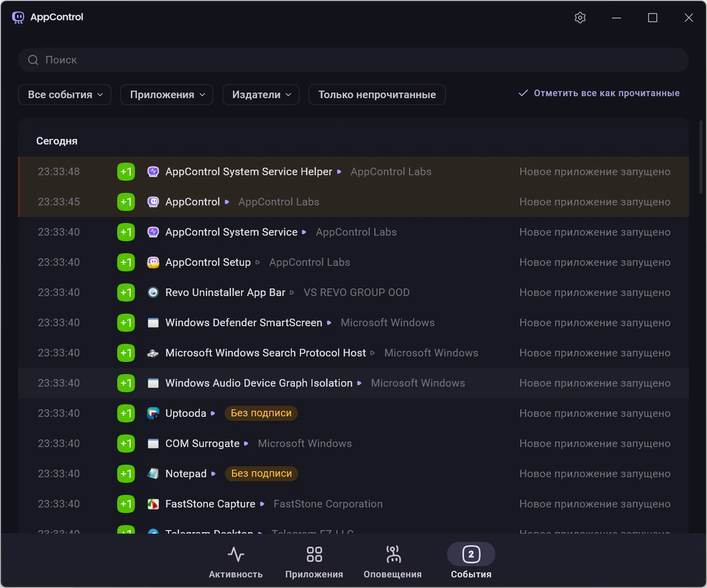The height and width of the screenshot is (588, 707).
Task: Click Microsoft Windows Search Protocol Host icon
Action: [153, 353]
